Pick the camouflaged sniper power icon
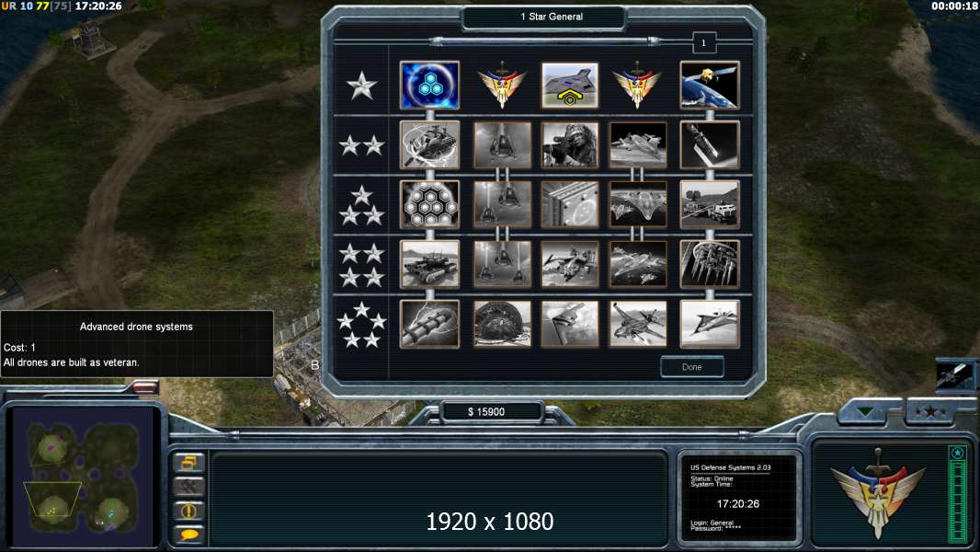Image resolution: width=980 pixels, height=552 pixels. (x=569, y=145)
